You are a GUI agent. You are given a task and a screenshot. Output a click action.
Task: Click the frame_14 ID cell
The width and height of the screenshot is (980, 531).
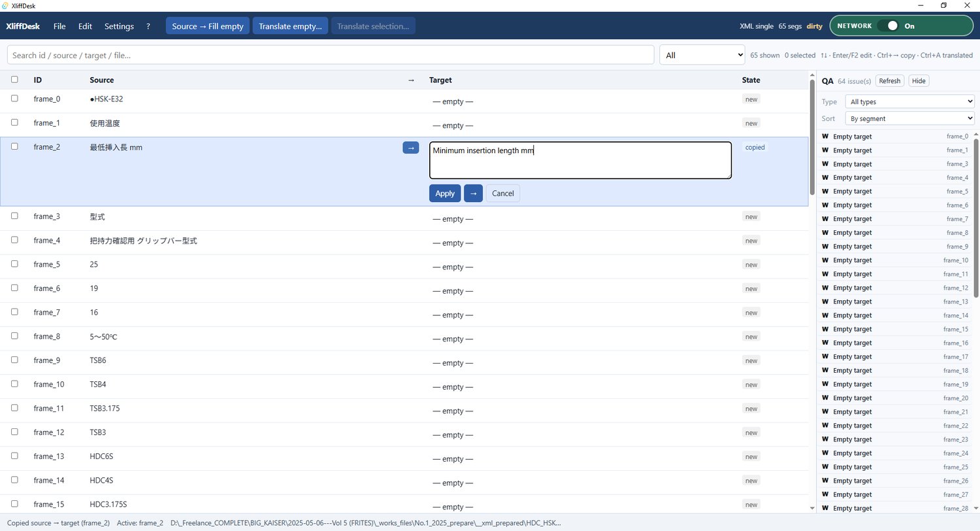[49, 481]
